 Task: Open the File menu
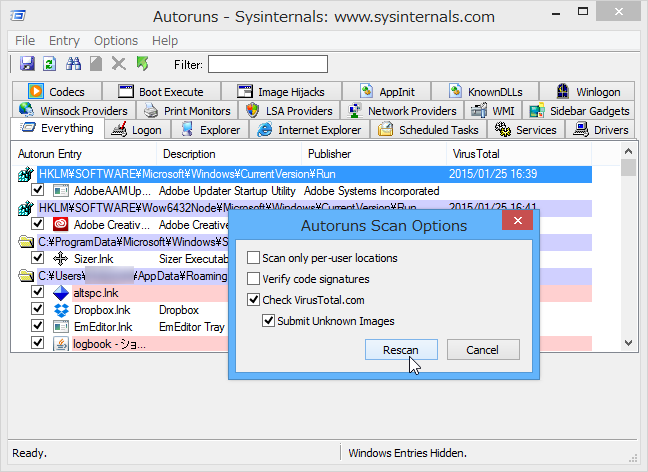pos(25,41)
